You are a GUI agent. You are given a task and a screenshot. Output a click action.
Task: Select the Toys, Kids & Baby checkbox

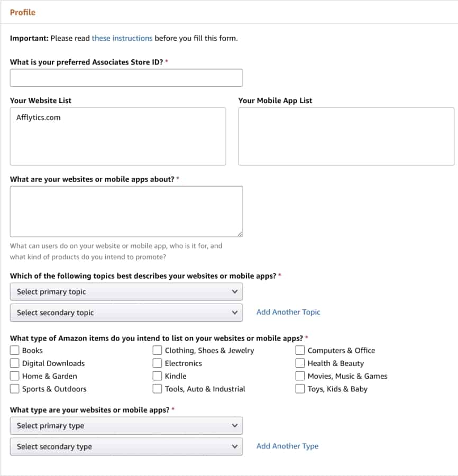(x=300, y=389)
